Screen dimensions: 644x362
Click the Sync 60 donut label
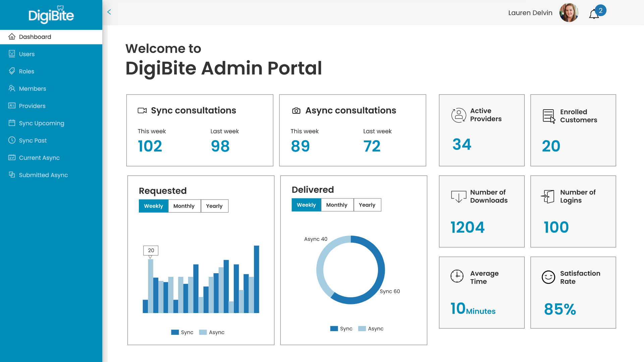click(390, 291)
